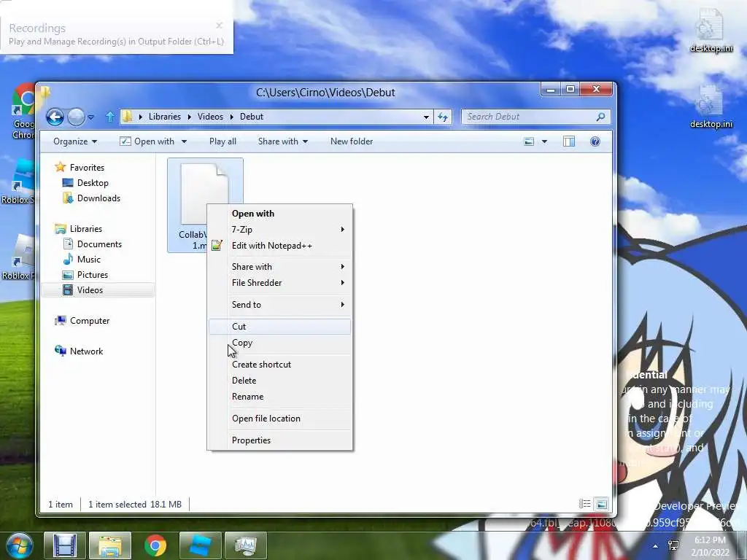Open Properties from context menu

pyautogui.click(x=280, y=440)
